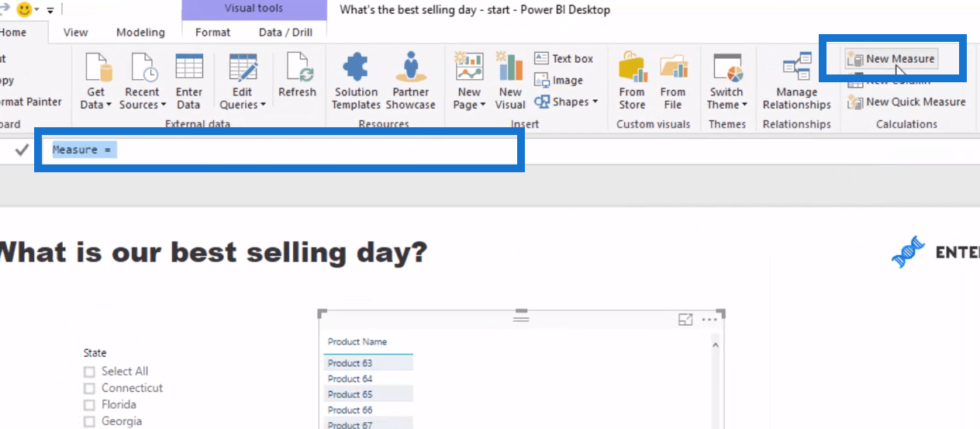
Task: Refresh the data
Action: point(297,76)
